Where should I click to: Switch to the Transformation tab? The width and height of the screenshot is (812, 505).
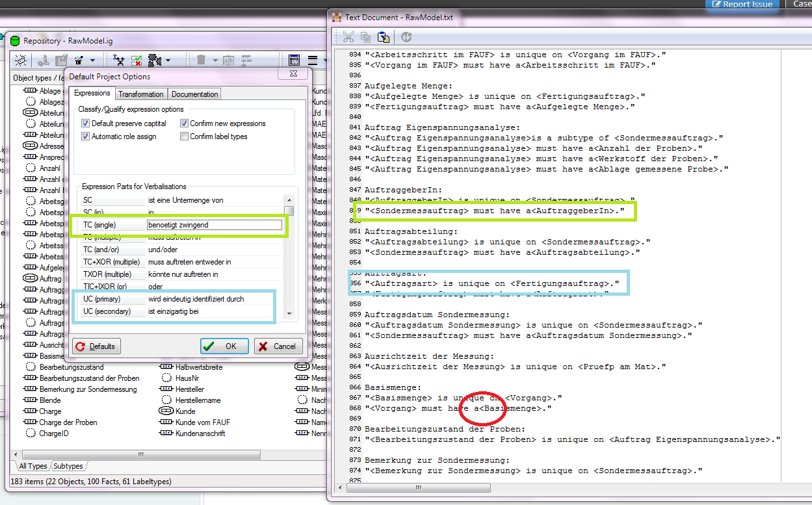tap(141, 94)
